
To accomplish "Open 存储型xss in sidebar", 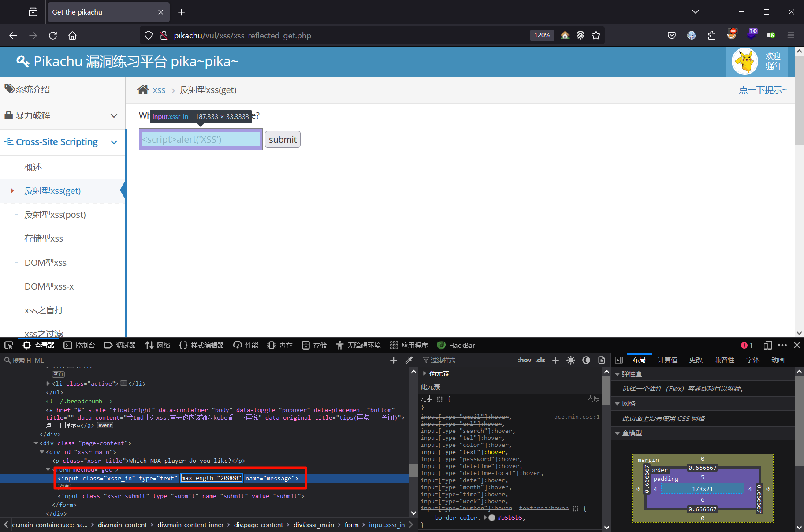I will 44,238.
